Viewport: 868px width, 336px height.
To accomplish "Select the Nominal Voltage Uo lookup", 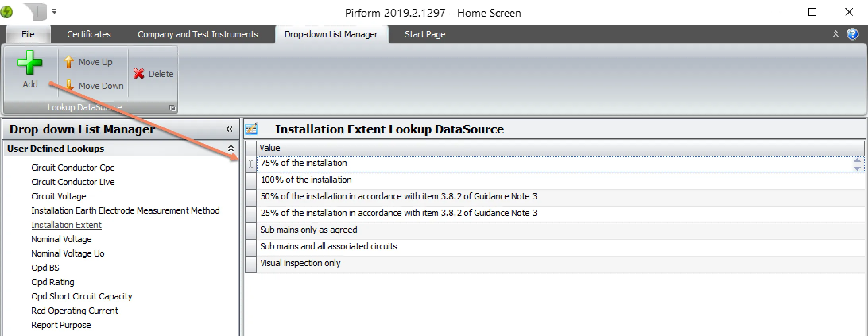I will point(68,253).
